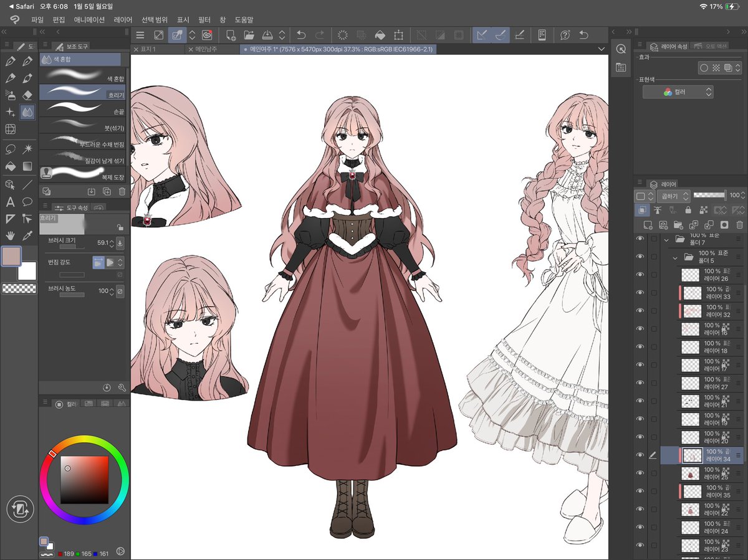
Task: Toggle visibility of 폴더 5 folder
Action: (640, 257)
